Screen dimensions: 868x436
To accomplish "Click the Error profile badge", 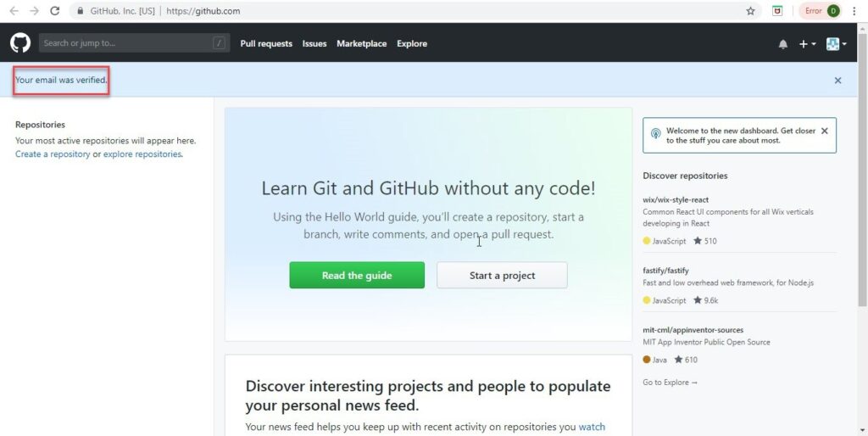I will click(x=820, y=11).
